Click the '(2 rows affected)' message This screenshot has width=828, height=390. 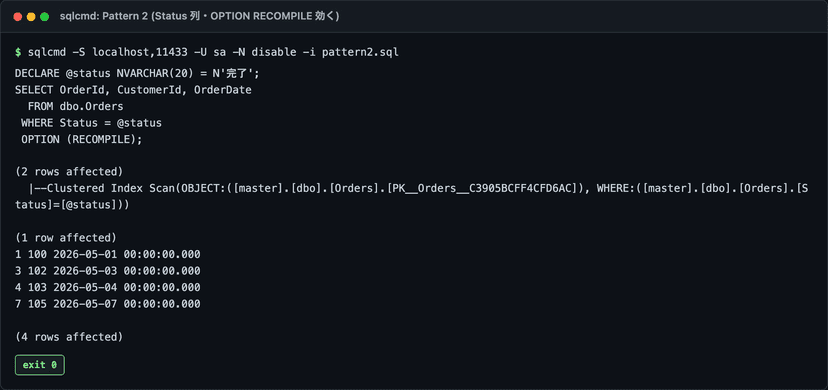tap(69, 172)
